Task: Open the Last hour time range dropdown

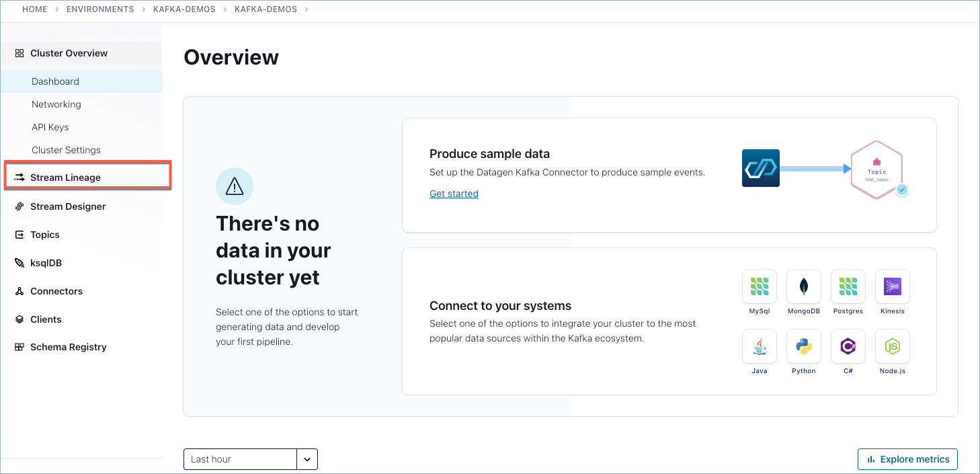Action: [x=240, y=459]
